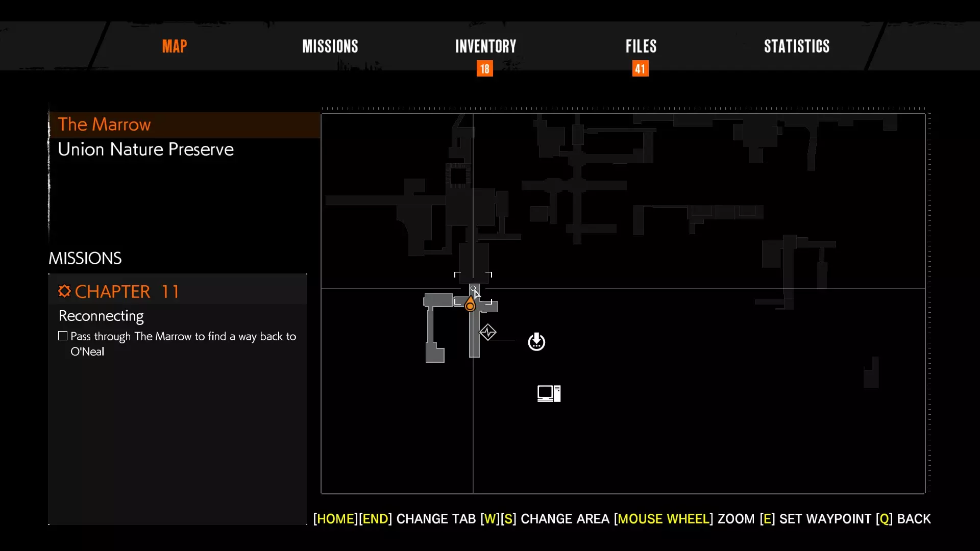The height and width of the screenshot is (551, 980).
Task: Select the computer terminal map icon
Action: (x=549, y=393)
